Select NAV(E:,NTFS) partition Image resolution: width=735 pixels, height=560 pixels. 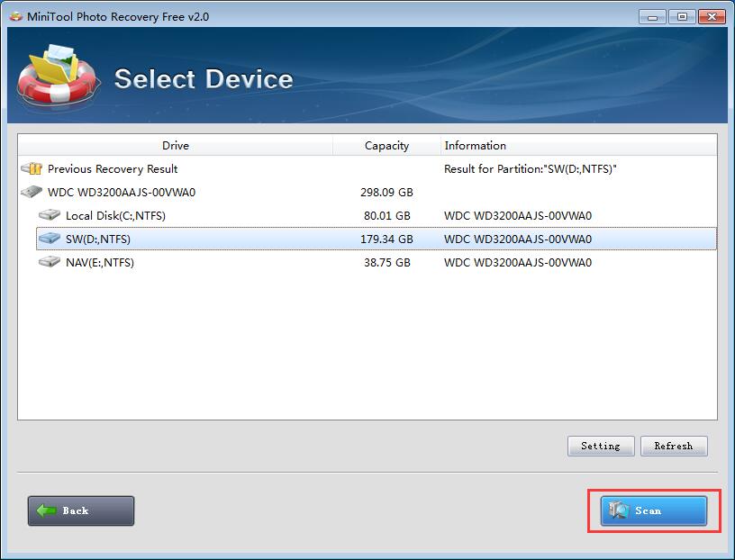pyautogui.click(x=377, y=262)
